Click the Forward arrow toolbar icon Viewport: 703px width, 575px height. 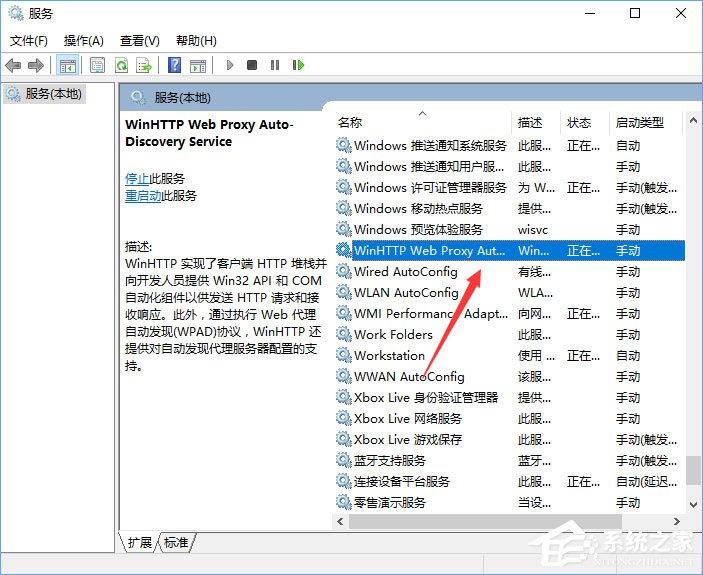pos(35,65)
